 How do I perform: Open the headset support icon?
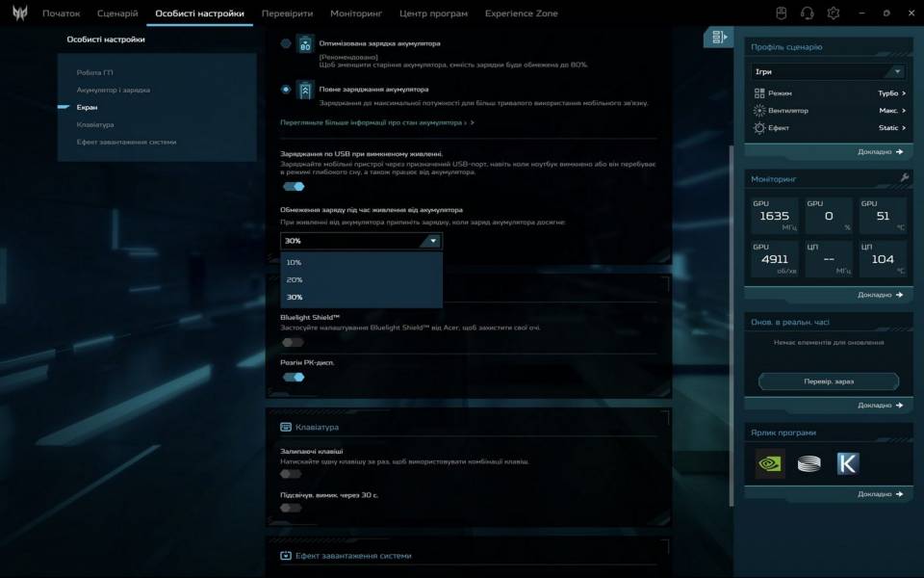tap(808, 13)
